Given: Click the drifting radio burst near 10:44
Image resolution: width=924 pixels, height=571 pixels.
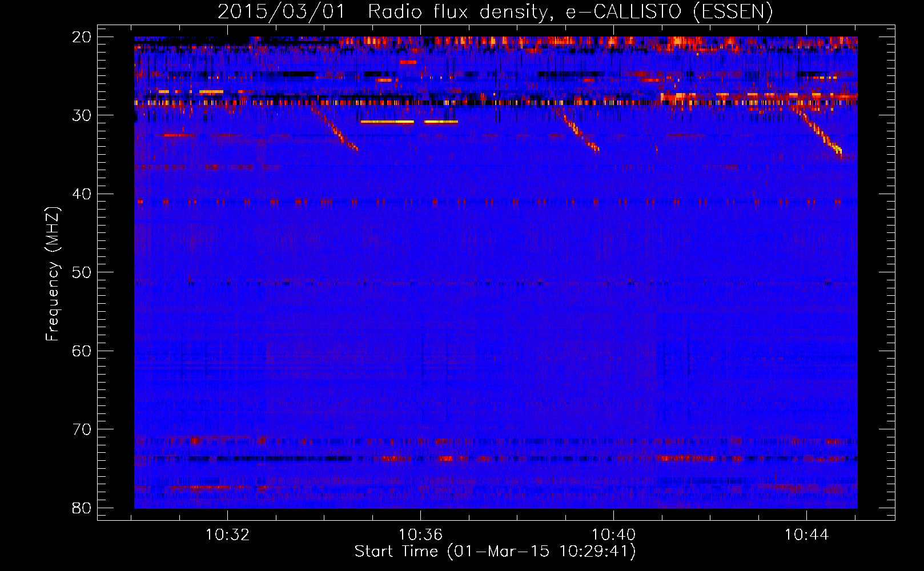Looking at the screenshot, I should tap(819, 132).
